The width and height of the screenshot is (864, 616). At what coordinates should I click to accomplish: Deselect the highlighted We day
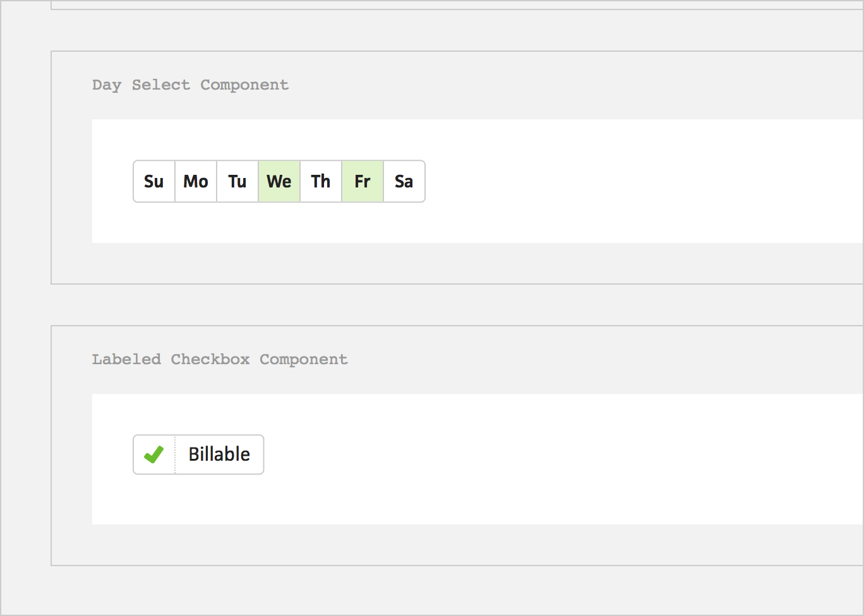279,182
